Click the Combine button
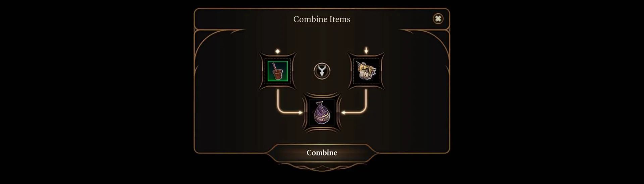 (x=322, y=153)
